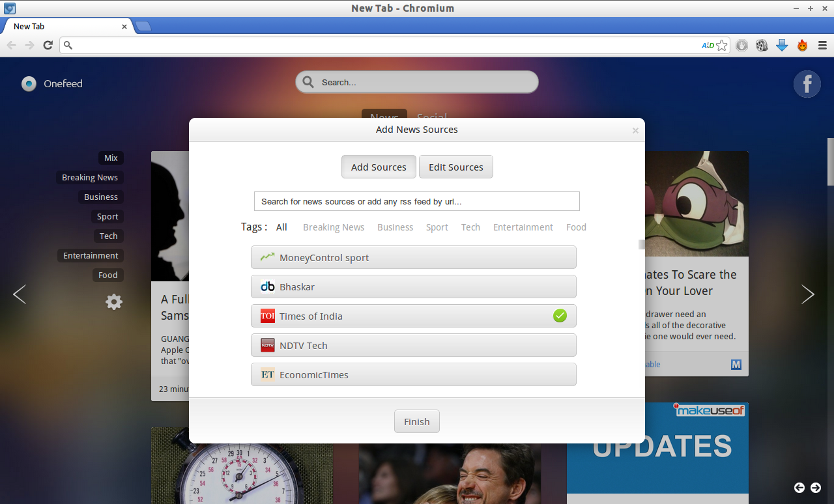Filter sources by Entertainment tag
This screenshot has height=504, width=834.
coord(523,227)
